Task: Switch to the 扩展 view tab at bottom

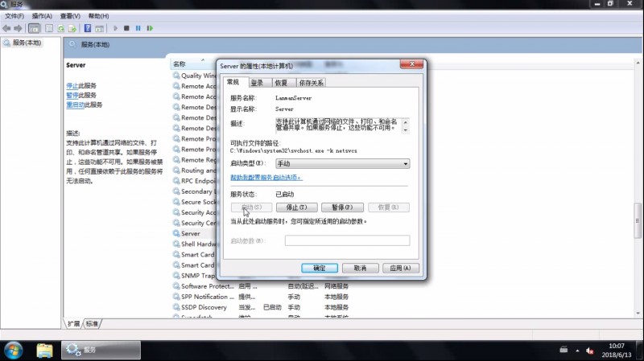Action: click(x=74, y=324)
